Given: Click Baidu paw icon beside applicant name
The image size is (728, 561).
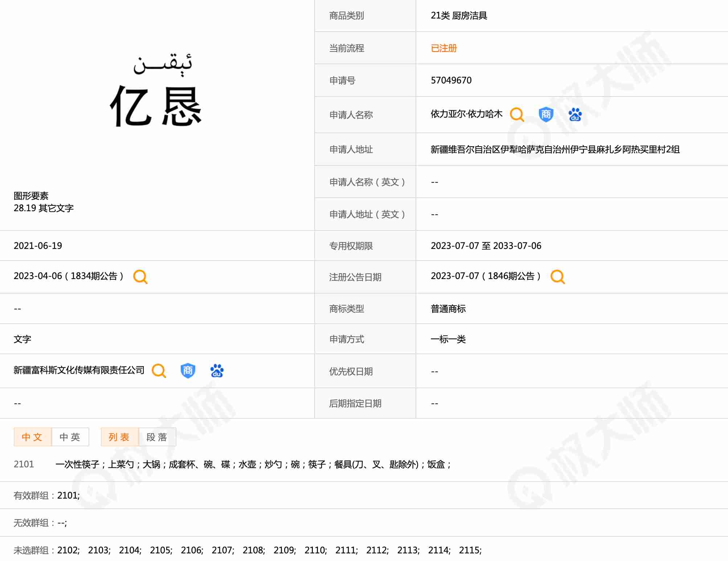Looking at the screenshot, I should (x=575, y=115).
